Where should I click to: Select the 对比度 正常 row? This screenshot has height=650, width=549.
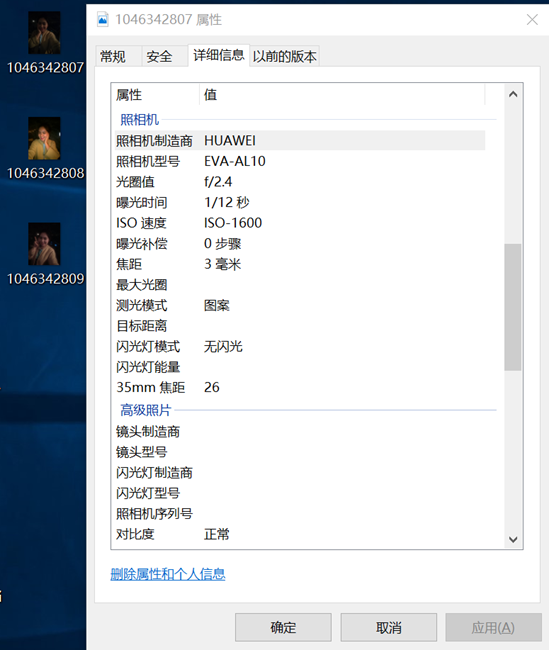(x=300, y=534)
